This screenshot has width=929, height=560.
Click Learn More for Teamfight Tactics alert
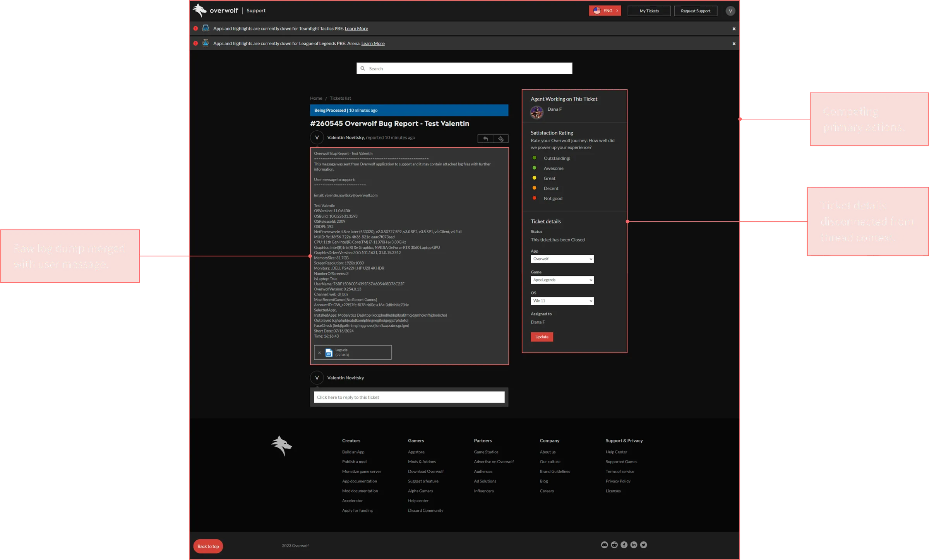point(356,29)
